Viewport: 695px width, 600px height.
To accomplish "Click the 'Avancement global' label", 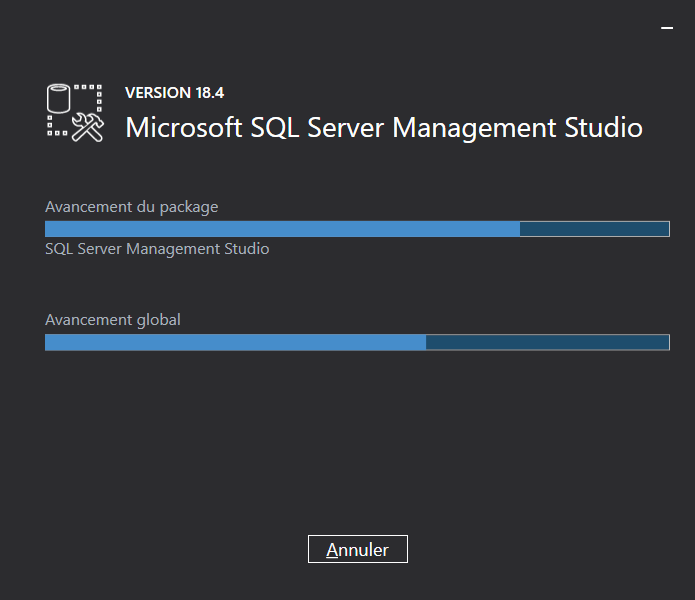I will 113,320.
